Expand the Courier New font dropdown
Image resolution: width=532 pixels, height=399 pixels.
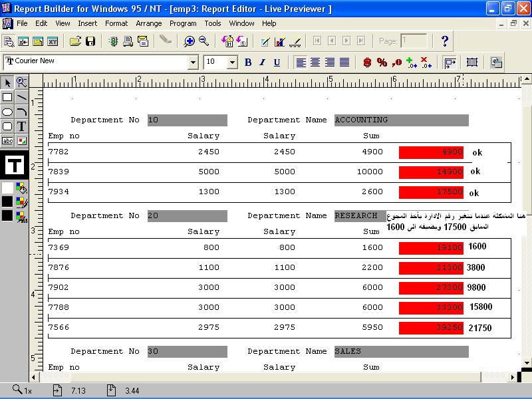click(193, 63)
